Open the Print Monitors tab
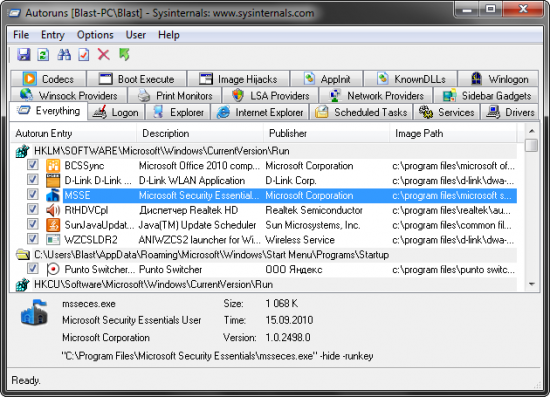The width and height of the screenshot is (550, 397). point(174,95)
